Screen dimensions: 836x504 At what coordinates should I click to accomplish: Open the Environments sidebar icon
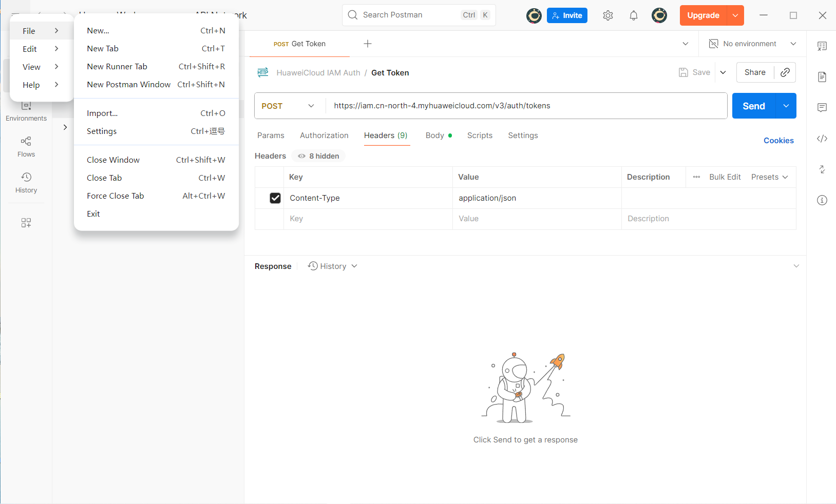pyautogui.click(x=26, y=111)
